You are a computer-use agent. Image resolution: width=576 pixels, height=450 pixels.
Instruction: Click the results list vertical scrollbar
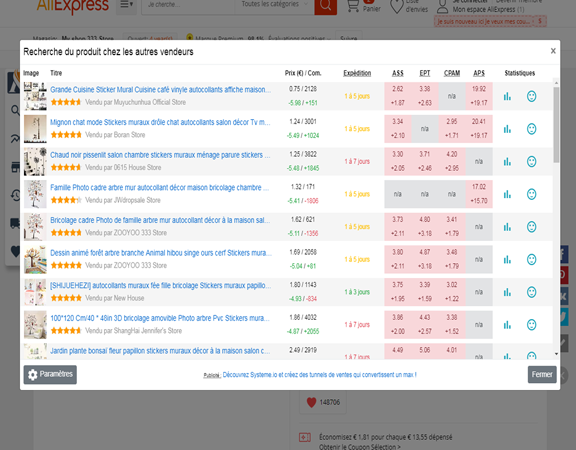(x=556, y=217)
